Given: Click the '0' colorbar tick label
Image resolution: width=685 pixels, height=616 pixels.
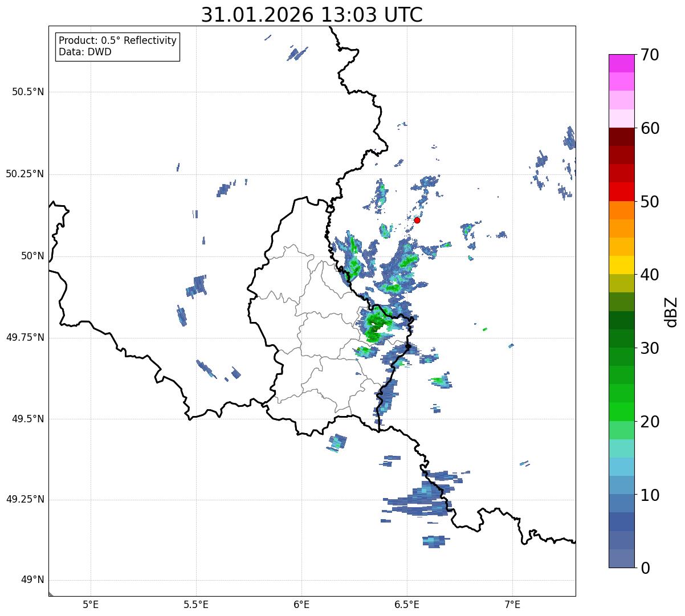Looking at the screenshot, I should [645, 568].
